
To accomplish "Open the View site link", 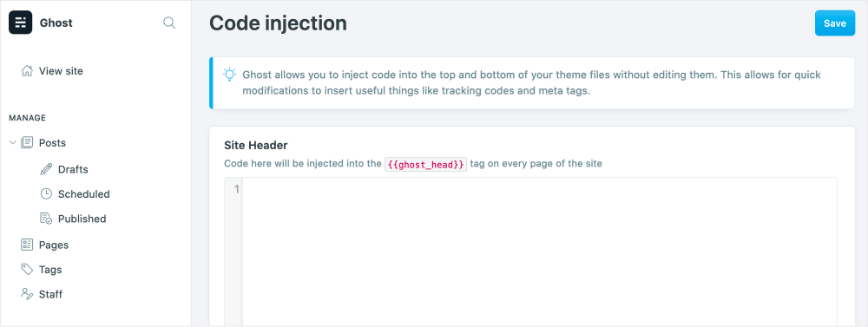I will [61, 71].
